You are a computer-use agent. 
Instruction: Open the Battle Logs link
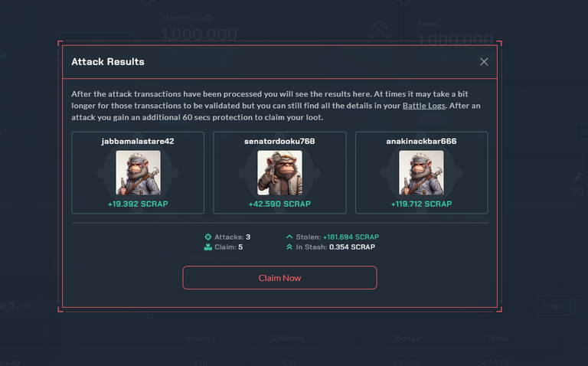pyautogui.click(x=423, y=106)
